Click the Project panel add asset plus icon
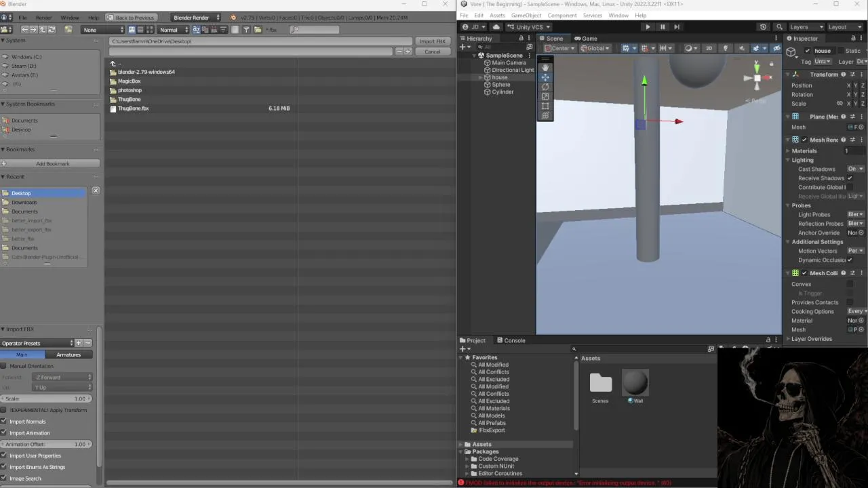The image size is (868, 488). point(463,349)
